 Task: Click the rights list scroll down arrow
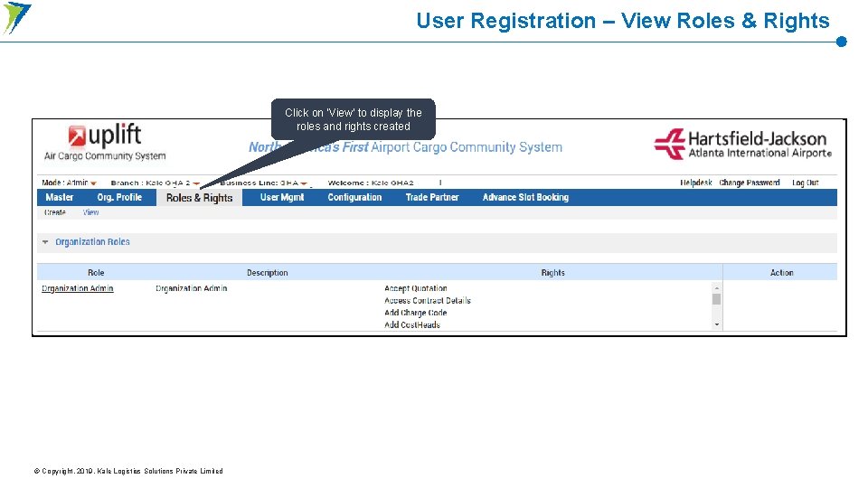click(716, 324)
